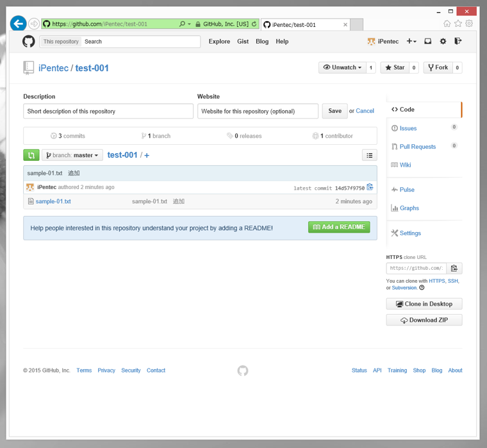Open the latest commit 14d57f9750 hash
This screenshot has width=487, height=448.
pos(350,188)
